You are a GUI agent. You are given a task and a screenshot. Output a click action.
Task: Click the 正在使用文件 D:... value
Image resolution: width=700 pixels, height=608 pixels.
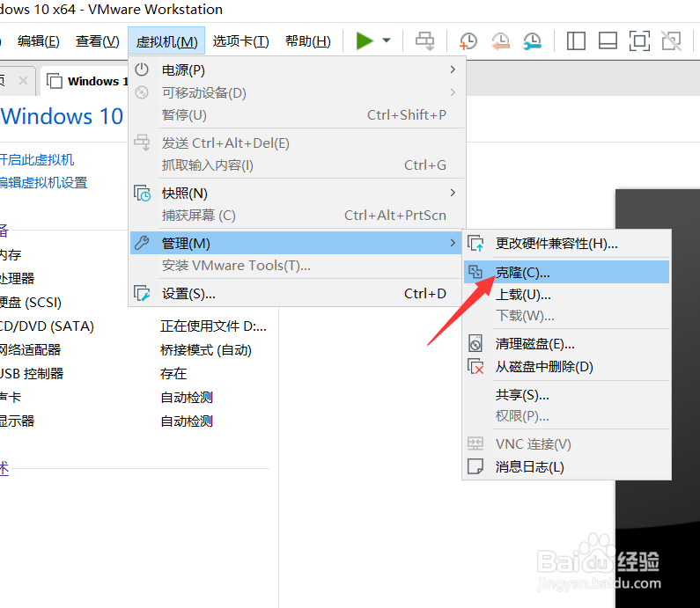point(213,326)
